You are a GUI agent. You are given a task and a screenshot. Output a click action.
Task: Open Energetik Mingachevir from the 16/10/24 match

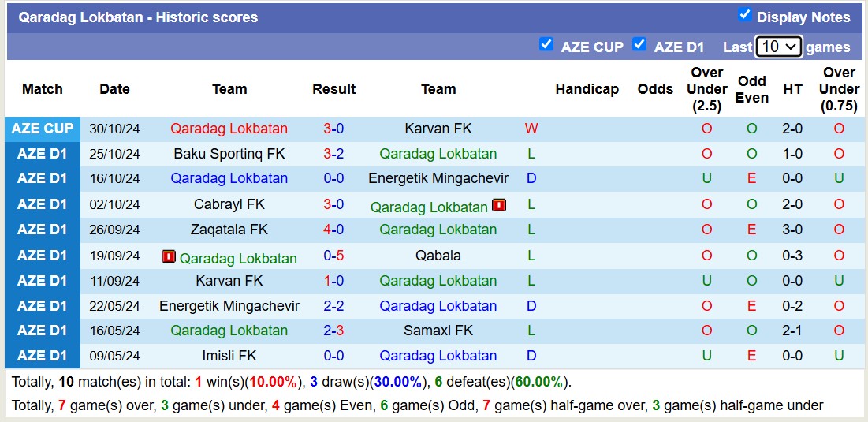coord(438,178)
